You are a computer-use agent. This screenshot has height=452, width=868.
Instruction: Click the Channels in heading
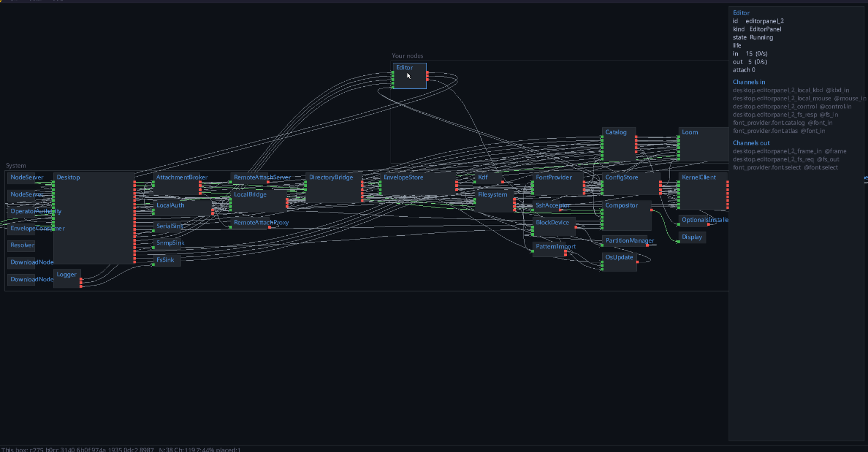749,82
